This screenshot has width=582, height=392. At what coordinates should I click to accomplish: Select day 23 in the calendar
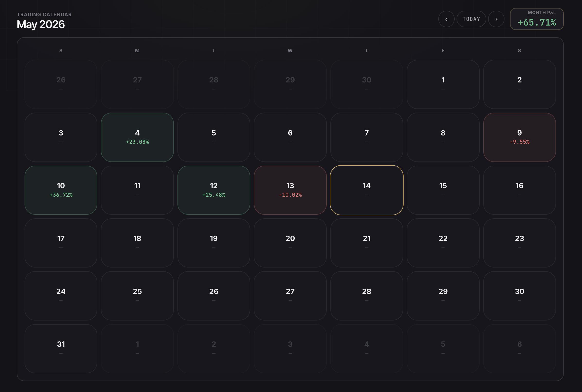[x=519, y=243]
